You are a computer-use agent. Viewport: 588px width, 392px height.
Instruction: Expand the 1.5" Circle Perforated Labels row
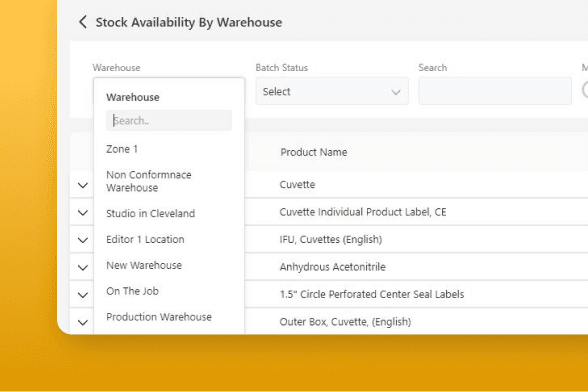(x=83, y=294)
